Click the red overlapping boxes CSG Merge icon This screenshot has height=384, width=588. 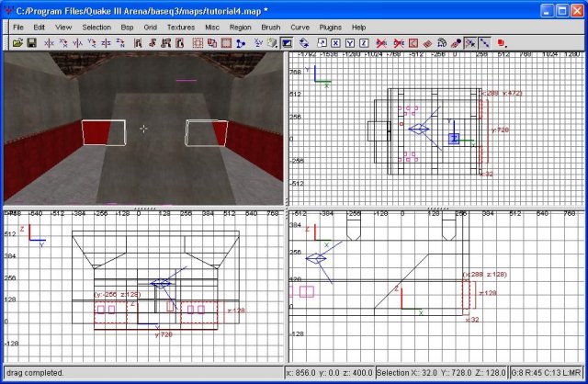click(212, 43)
